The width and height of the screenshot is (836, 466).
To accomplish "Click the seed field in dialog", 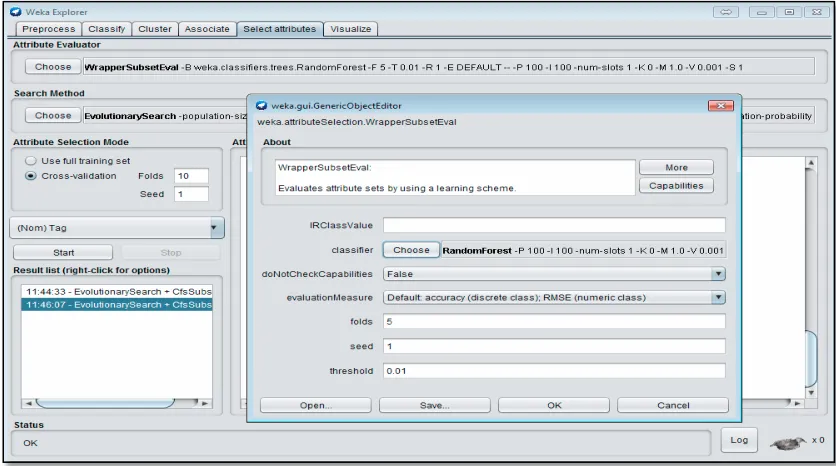I will [x=554, y=346].
